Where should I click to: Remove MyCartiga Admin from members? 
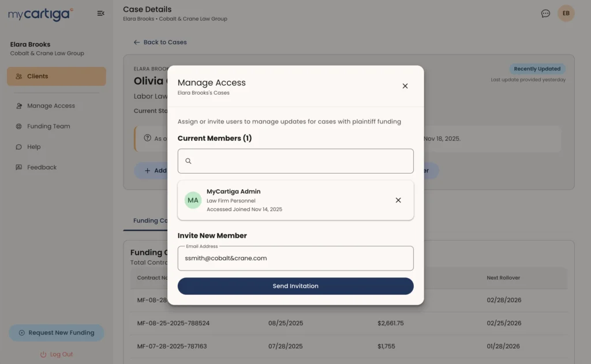pos(398,200)
